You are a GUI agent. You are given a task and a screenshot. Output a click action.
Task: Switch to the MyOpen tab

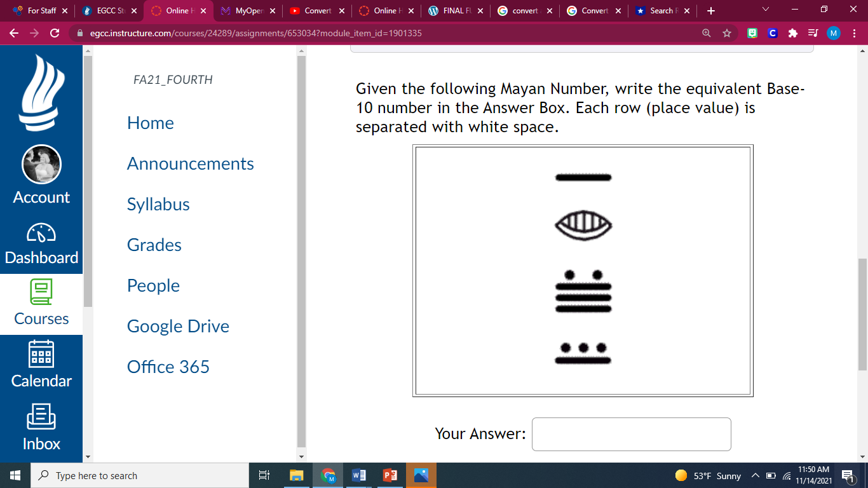click(x=248, y=11)
